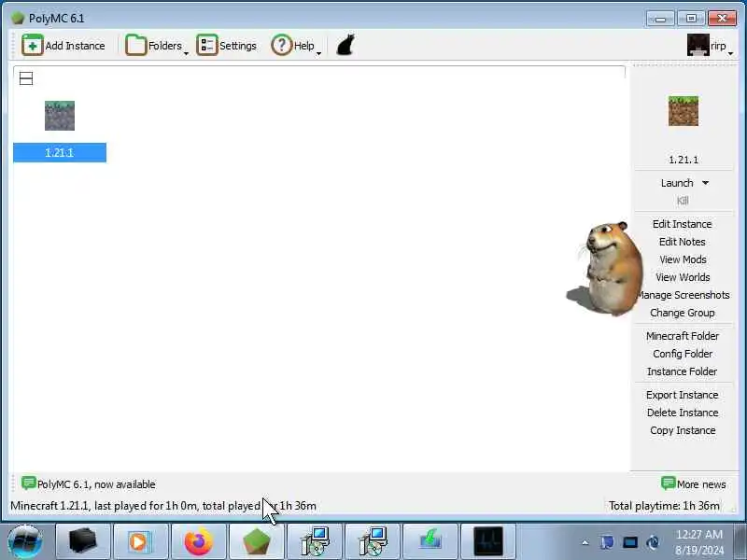The width and height of the screenshot is (747, 560).
Task: Open the Settings dialog from toolbar
Action: 227,46
